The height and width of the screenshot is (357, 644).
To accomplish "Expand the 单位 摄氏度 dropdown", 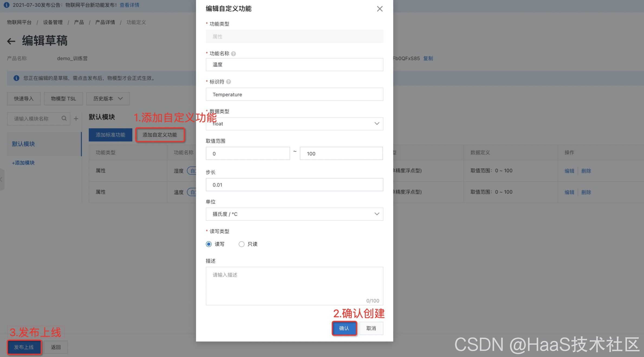I will click(x=294, y=214).
